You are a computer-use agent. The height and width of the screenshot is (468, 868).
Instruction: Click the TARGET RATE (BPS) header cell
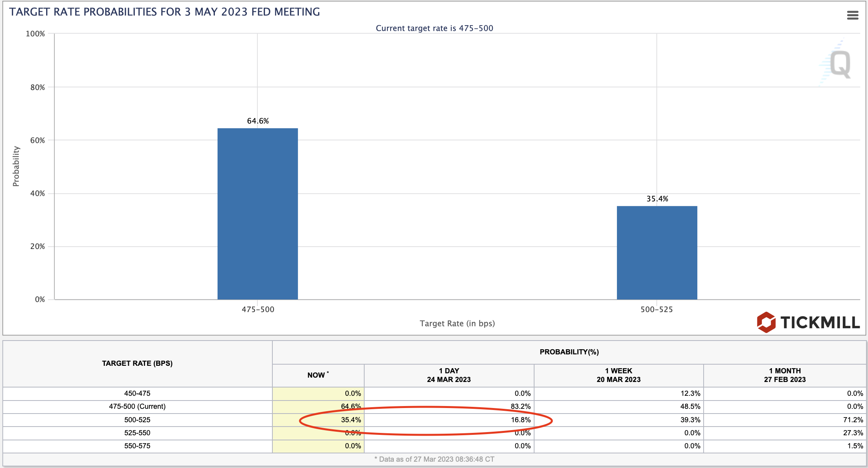click(137, 363)
